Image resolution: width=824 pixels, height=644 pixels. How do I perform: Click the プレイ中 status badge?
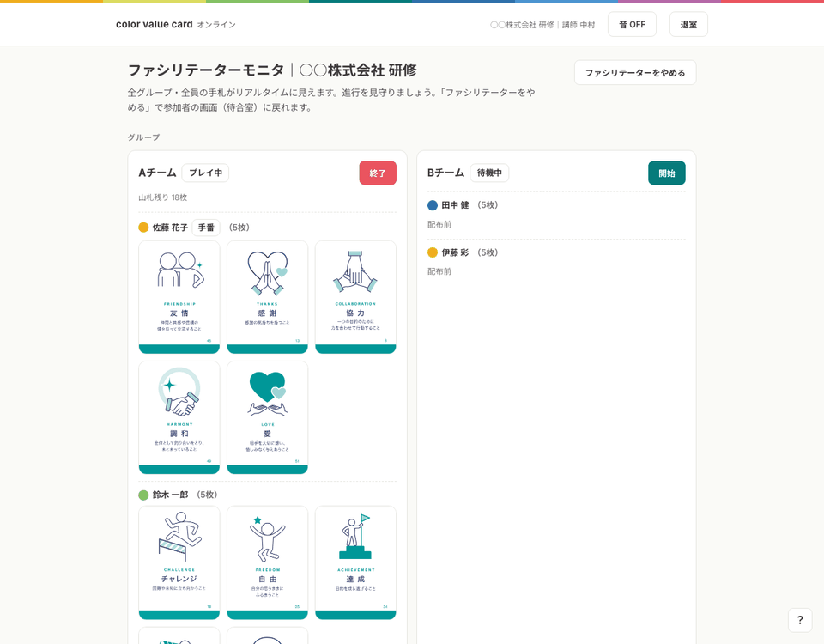[x=205, y=173]
